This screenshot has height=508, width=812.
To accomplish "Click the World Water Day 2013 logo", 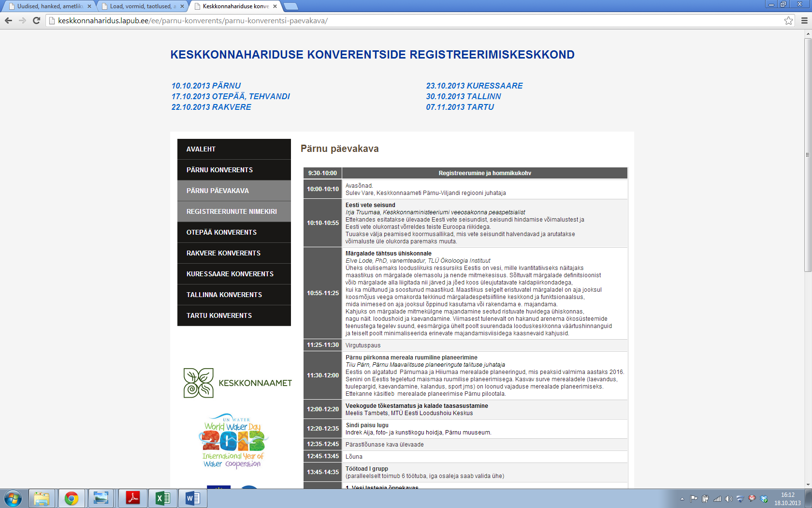I will pyautogui.click(x=233, y=441).
